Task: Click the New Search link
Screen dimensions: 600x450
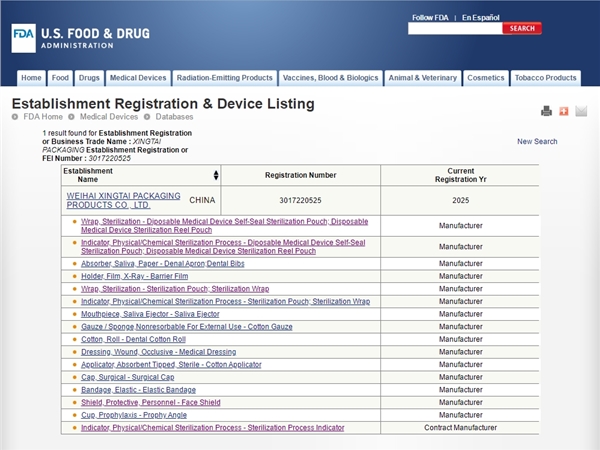Action: click(537, 142)
